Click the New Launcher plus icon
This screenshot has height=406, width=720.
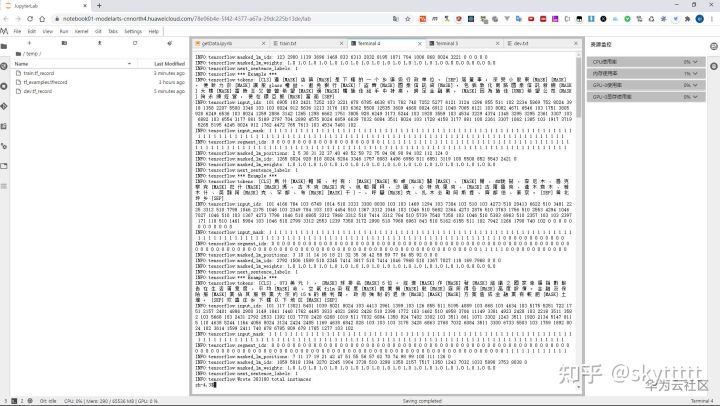click(29, 43)
